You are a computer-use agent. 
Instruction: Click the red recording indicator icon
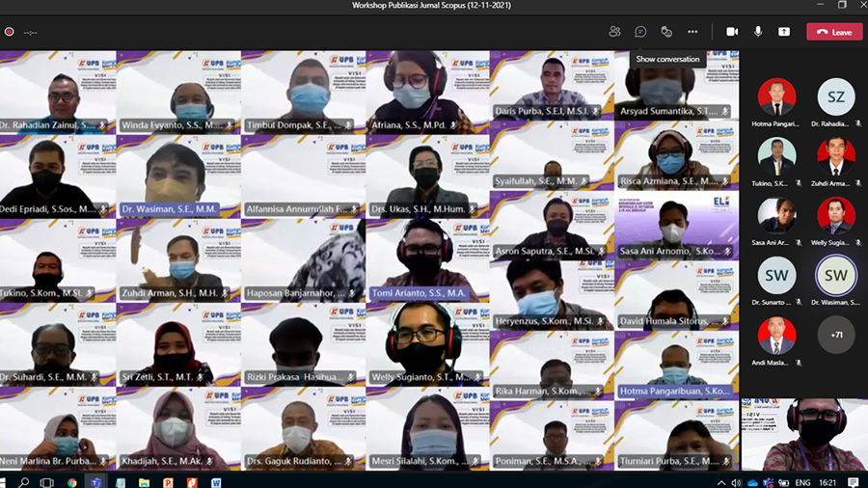pyautogui.click(x=9, y=32)
